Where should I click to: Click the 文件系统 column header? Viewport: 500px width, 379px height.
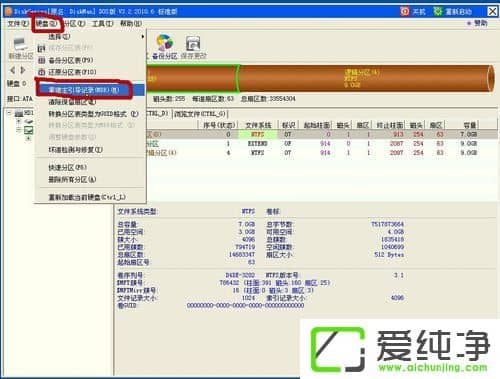pyautogui.click(x=258, y=125)
